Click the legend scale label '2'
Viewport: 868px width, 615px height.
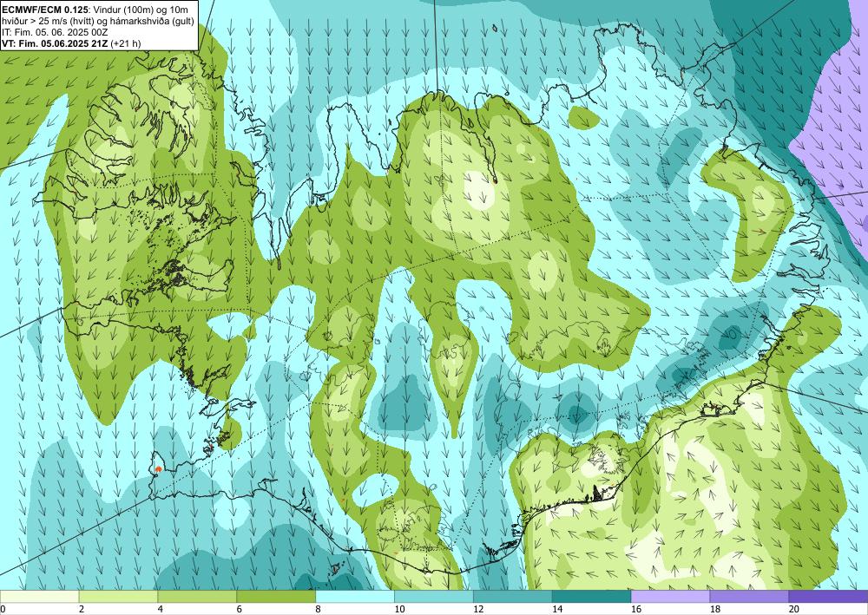coord(82,609)
